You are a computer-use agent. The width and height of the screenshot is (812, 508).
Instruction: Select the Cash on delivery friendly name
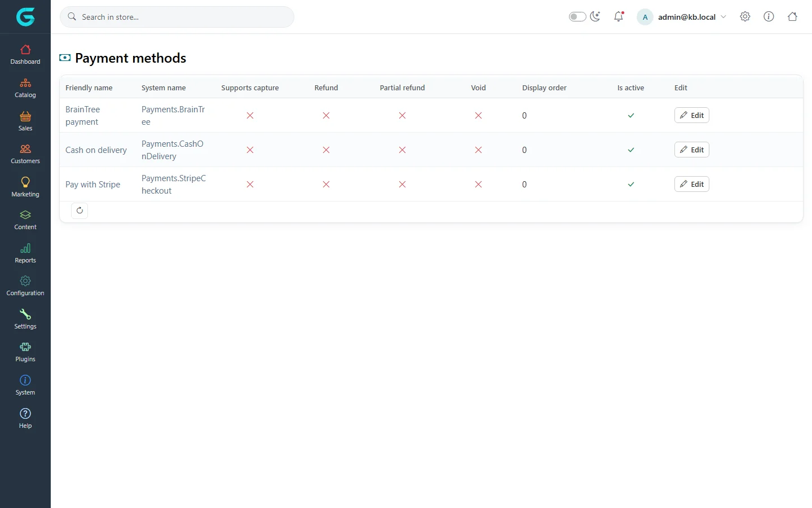pyautogui.click(x=96, y=150)
